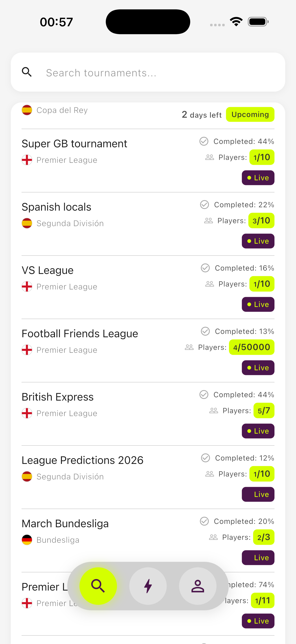
Task: Select the League Predictions 2026 entry
Action: (148, 477)
